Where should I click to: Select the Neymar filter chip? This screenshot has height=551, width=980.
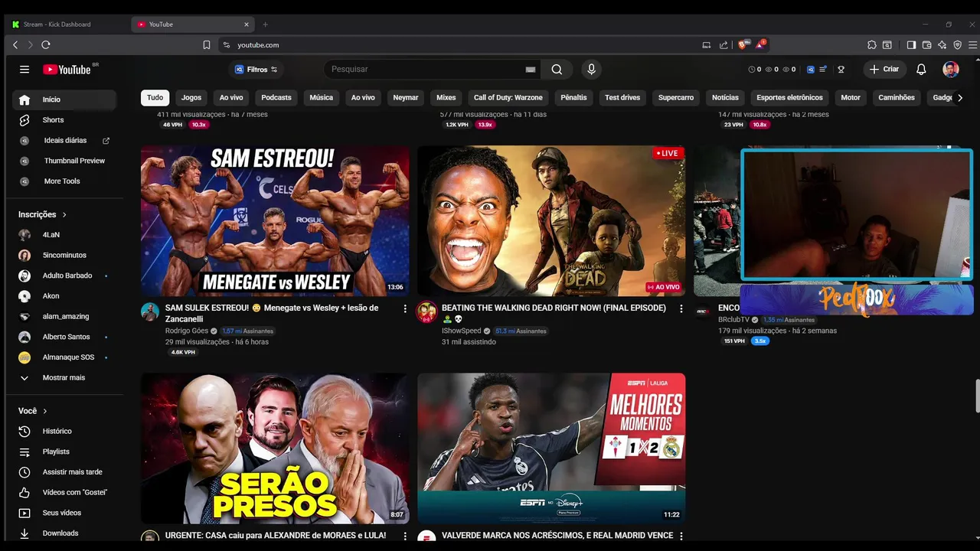(406, 98)
